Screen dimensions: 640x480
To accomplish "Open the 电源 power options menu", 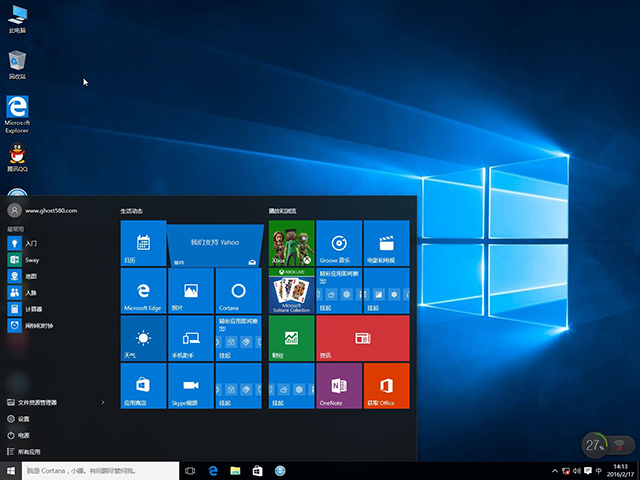I will (24, 436).
